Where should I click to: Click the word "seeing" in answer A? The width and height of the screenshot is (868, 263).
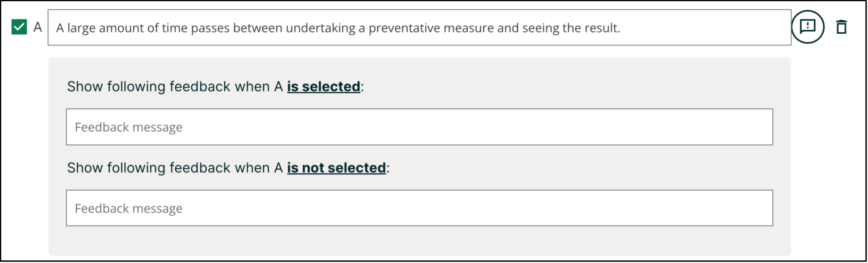tap(540, 28)
